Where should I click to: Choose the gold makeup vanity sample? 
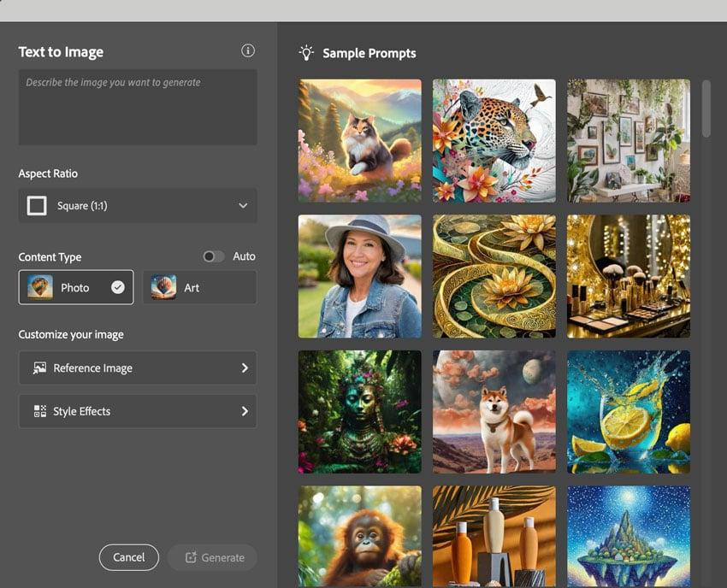[629, 276]
